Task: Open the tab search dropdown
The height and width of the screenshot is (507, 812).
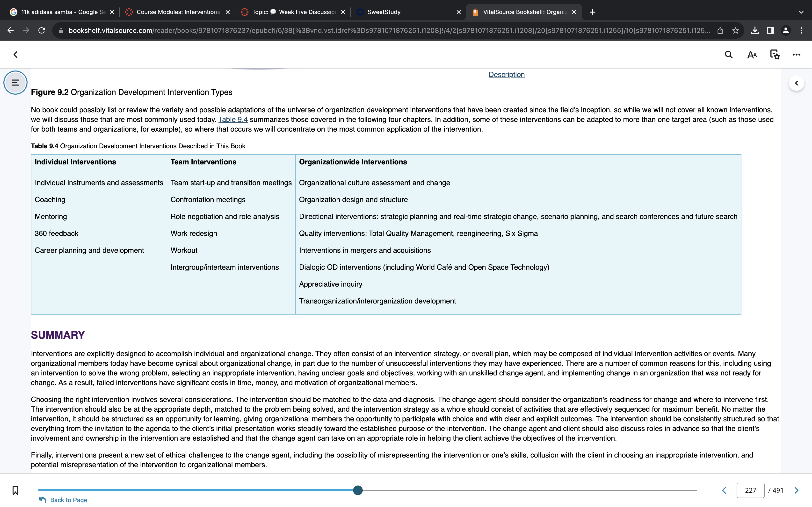Action: pyautogui.click(x=801, y=12)
